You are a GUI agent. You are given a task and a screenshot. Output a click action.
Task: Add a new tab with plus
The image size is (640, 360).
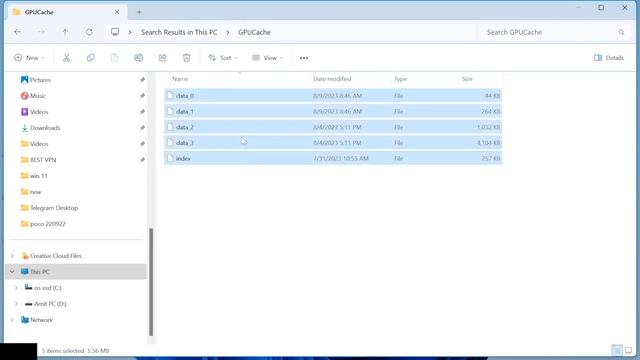(139, 12)
